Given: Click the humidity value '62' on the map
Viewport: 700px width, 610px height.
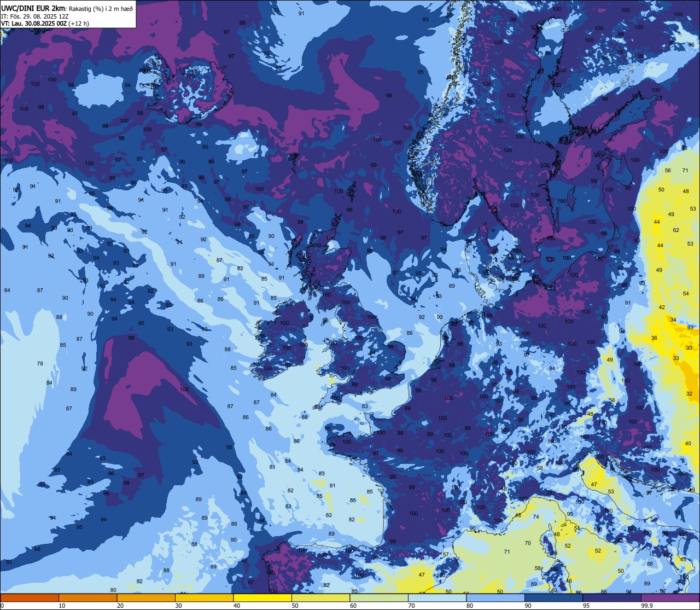Looking at the screenshot, I should 676,230.
